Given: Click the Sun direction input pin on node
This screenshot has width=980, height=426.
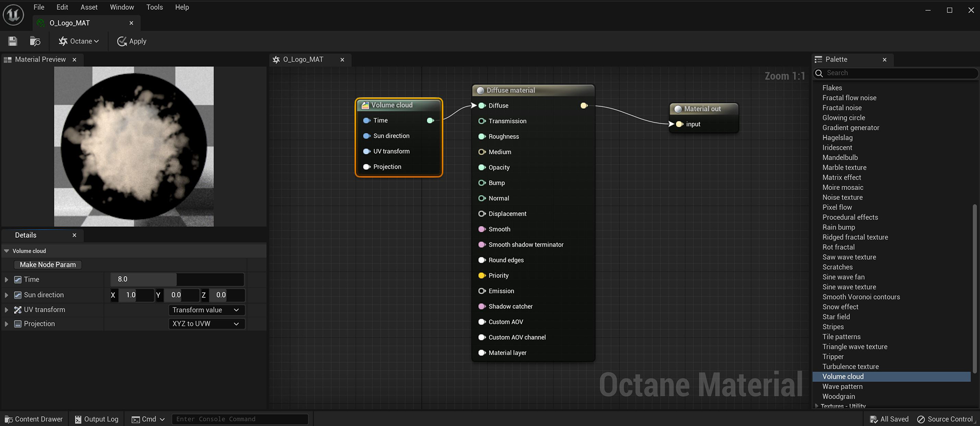Looking at the screenshot, I should 367,136.
